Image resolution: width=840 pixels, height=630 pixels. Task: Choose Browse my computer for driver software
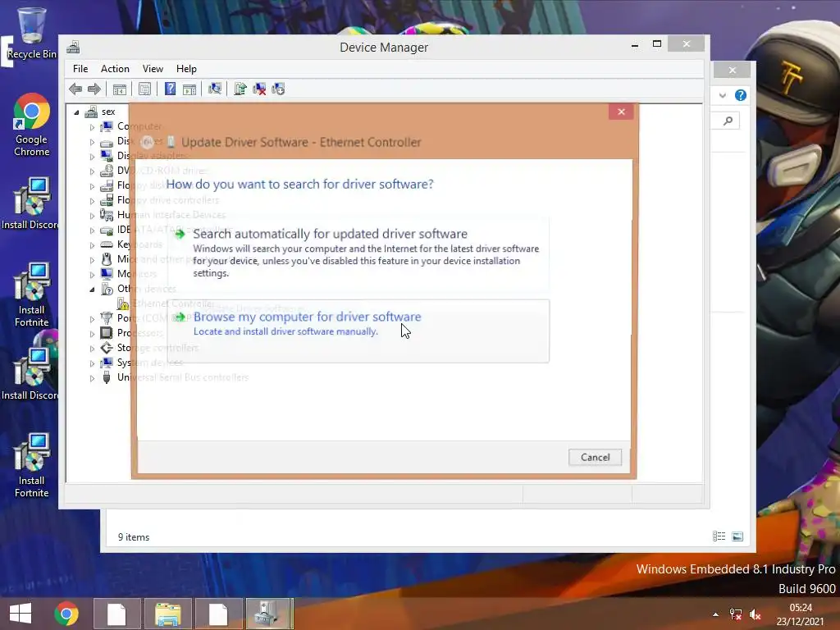click(358, 331)
